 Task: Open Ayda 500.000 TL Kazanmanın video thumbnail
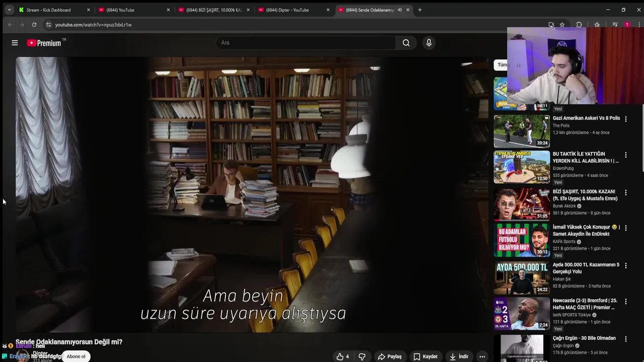(x=522, y=278)
